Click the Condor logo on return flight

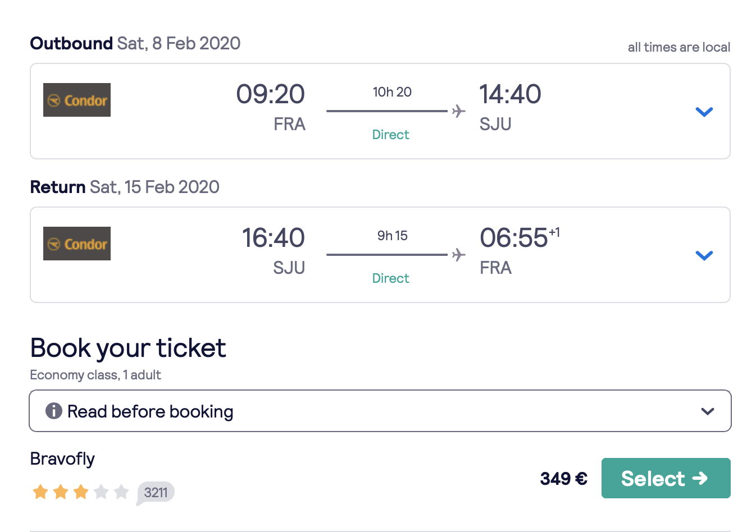coord(77,244)
